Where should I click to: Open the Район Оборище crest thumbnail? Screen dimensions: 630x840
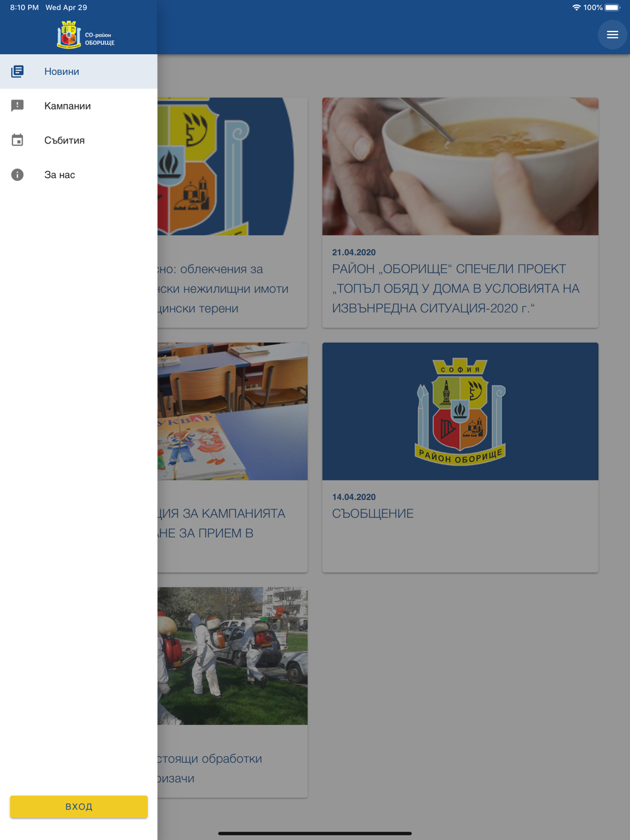tap(461, 411)
